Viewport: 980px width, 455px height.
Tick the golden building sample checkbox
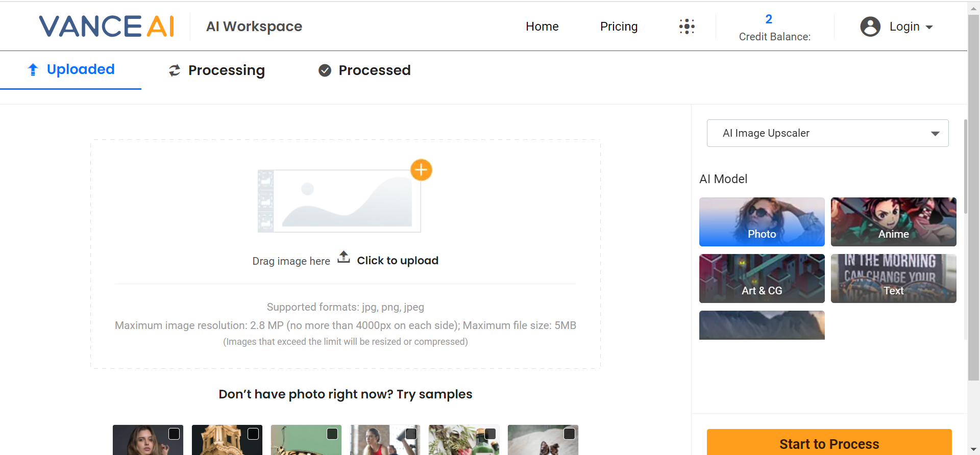[253, 434]
